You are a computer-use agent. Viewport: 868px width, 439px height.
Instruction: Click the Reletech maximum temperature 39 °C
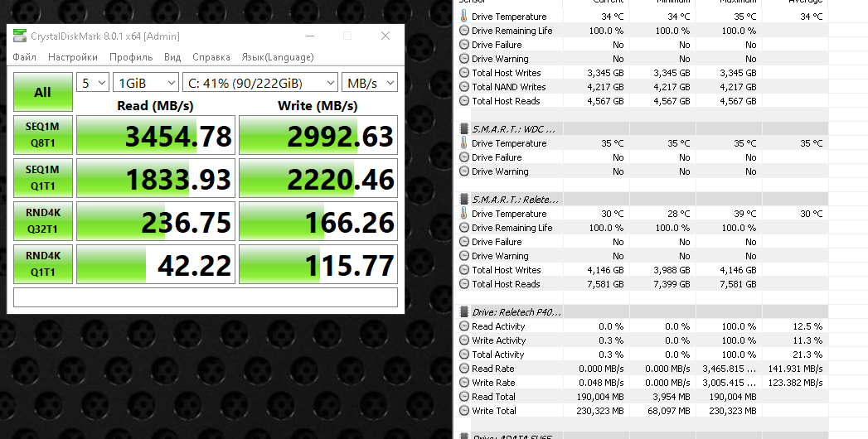click(744, 214)
